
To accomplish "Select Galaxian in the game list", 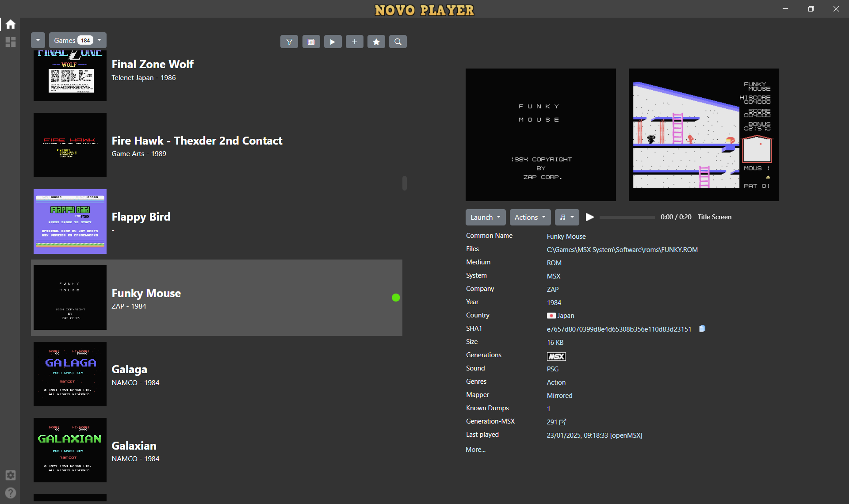I will (217, 450).
